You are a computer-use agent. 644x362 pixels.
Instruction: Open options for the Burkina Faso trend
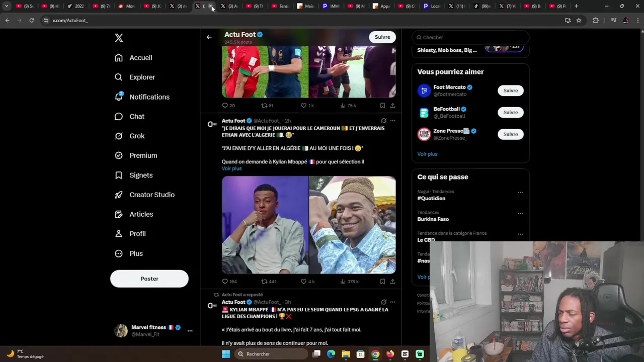tap(520, 213)
